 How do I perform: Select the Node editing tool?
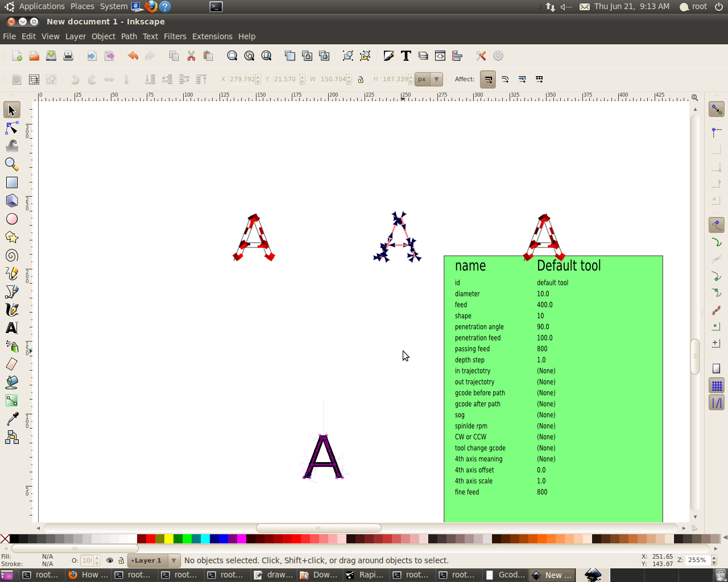coord(12,128)
